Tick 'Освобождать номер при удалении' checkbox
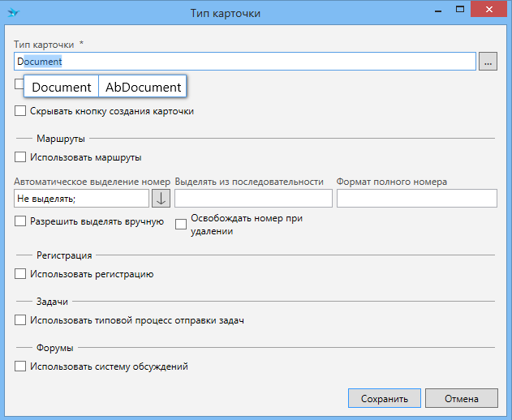512x420 pixels. pos(181,225)
